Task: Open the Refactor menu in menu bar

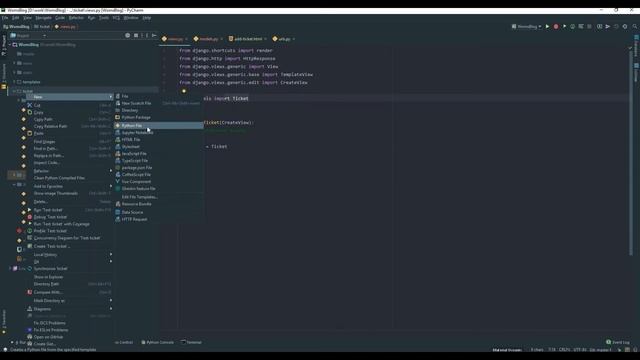Action: click(x=76, y=18)
